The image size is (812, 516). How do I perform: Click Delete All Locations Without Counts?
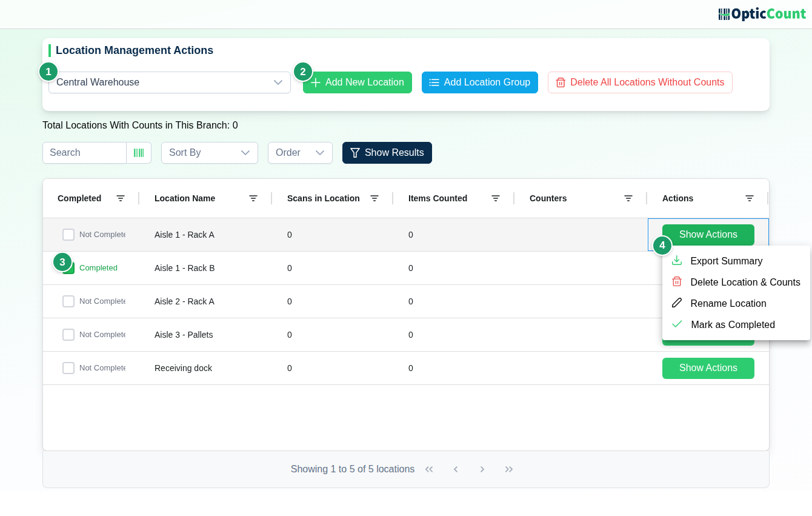tap(640, 82)
